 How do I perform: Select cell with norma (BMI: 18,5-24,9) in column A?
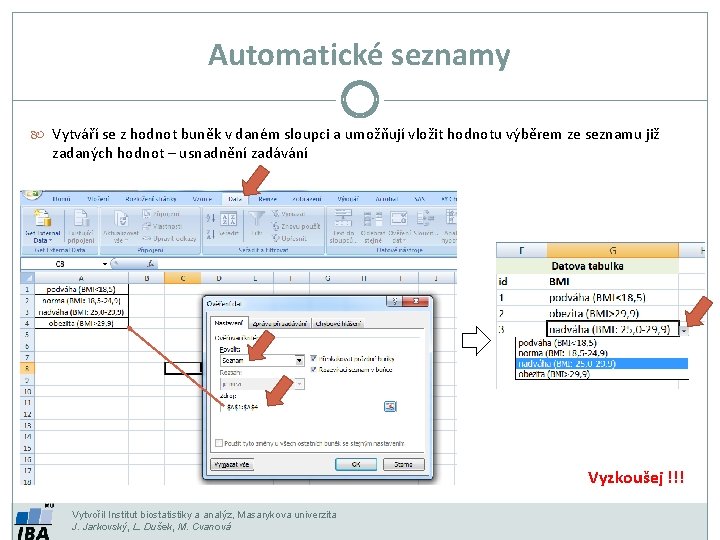(81, 301)
